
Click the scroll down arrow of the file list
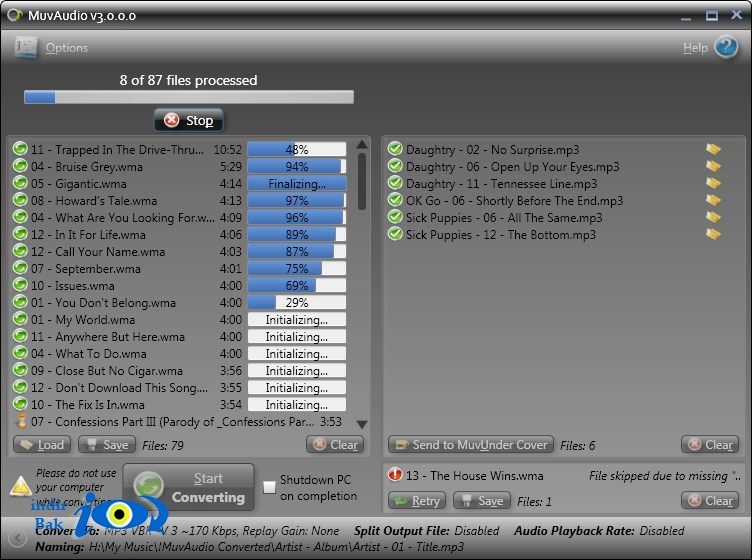(x=362, y=424)
